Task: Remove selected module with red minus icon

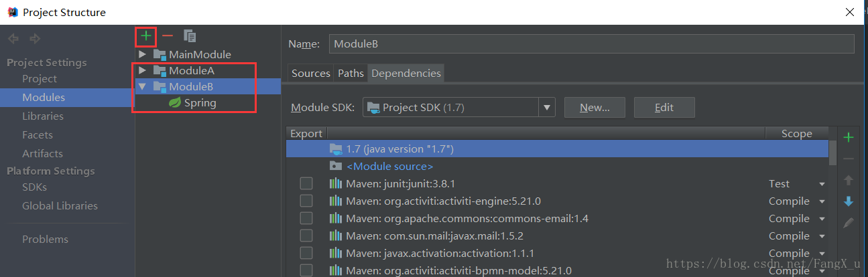Action: tap(168, 36)
